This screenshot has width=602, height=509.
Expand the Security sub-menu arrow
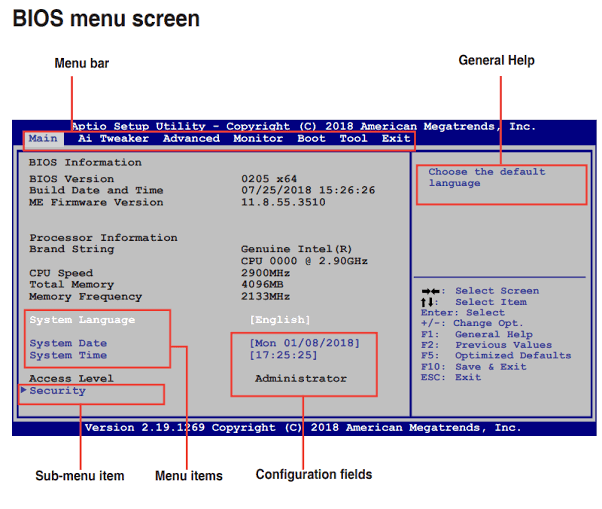[23, 390]
